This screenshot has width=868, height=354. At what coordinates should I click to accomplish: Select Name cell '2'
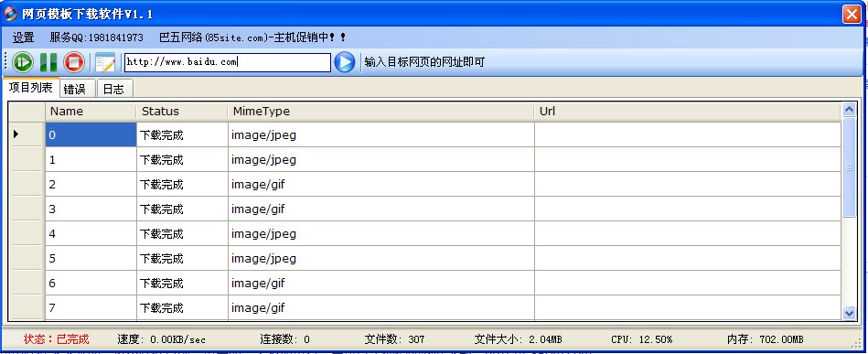[x=91, y=185]
